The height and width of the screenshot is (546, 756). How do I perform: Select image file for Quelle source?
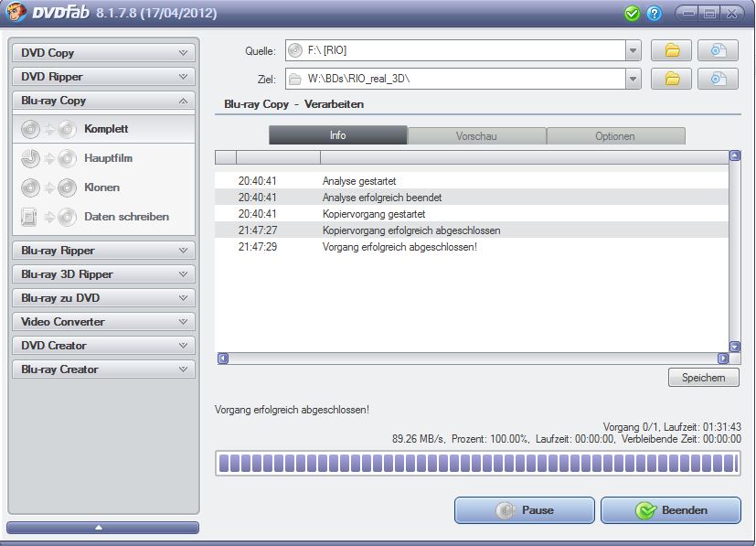[718, 50]
